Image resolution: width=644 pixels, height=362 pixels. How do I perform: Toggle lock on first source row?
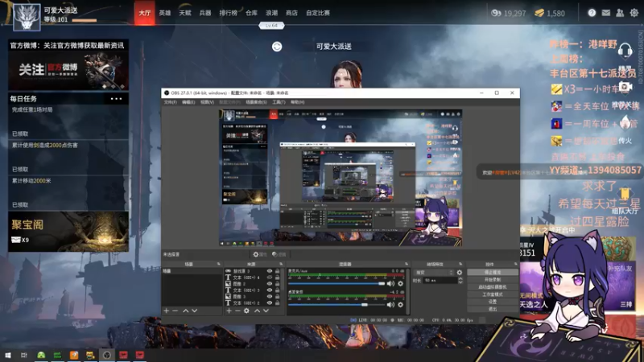[278, 271]
